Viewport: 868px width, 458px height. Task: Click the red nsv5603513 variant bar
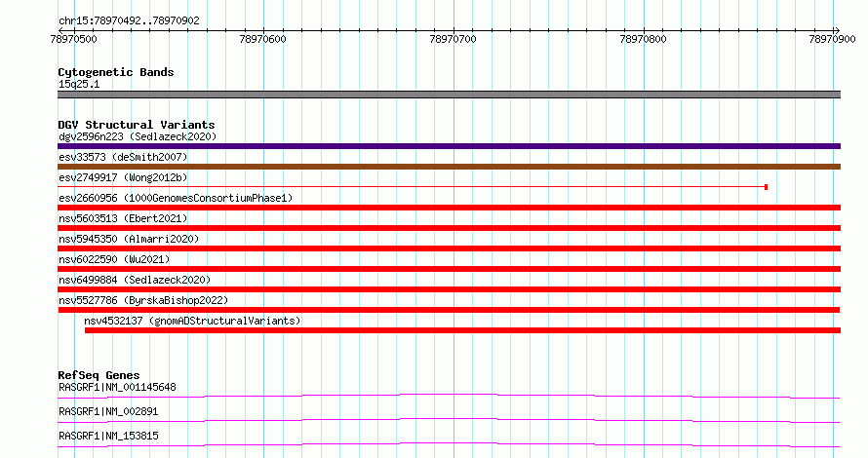pyautogui.click(x=449, y=228)
